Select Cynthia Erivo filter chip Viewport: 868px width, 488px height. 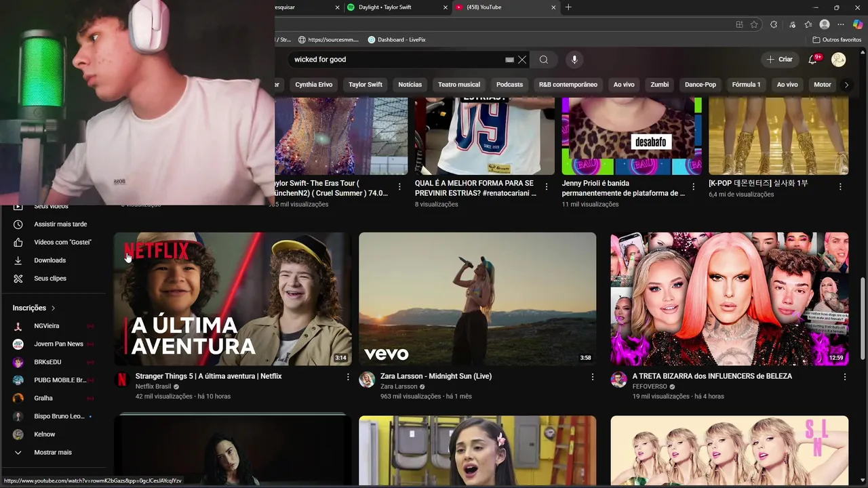click(314, 85)
